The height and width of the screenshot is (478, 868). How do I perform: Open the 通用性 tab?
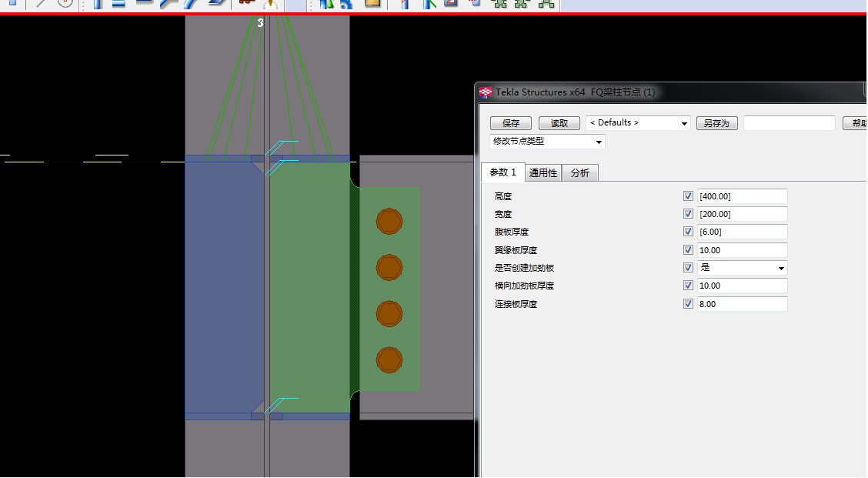coord(543,173)
